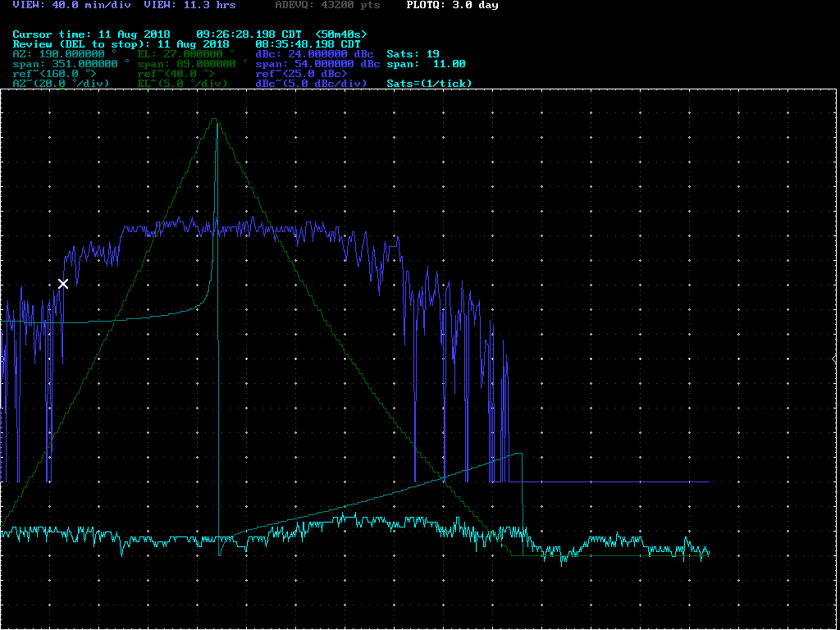
Task: Click the 'span: 351.000000' azimuth span
Action: click(x=71, y=64)
